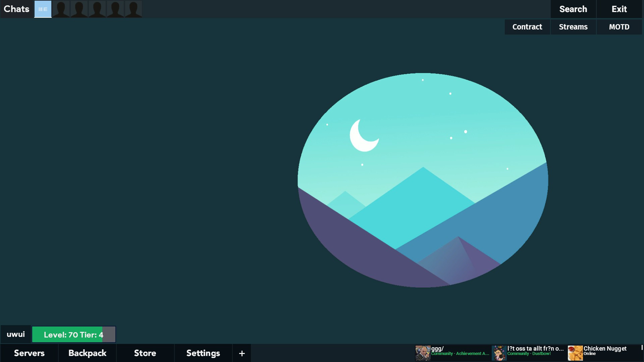Image resolution: width=644 pixels, height=362 pixels.
Task: Select friend name 'l?t oss ta allt fr?n o...'
Action: (x=535, y=349)
